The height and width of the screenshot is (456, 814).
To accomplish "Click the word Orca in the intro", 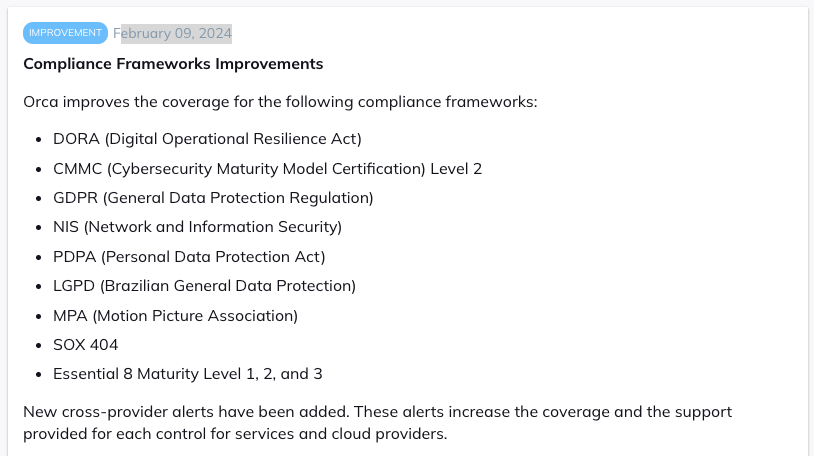I will pos(40,102).
